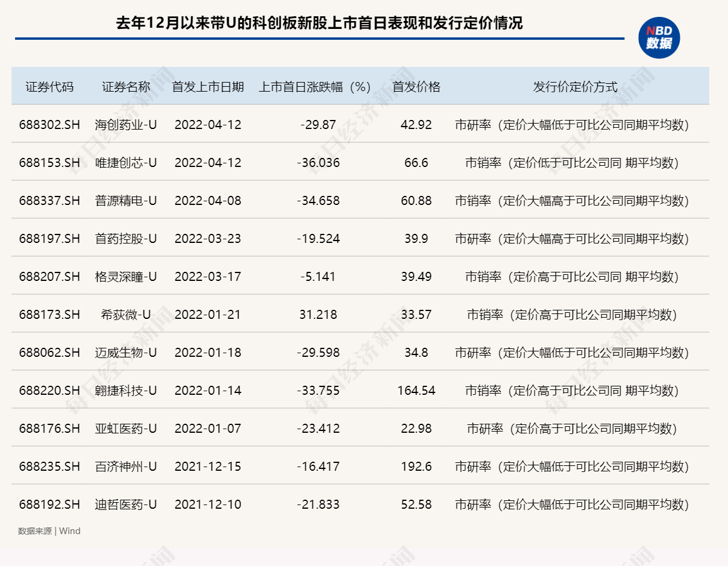The height and width of the screenshot is (566, 728).
Task: Click listing date 2022-01-07
Action: coord(208,429)
